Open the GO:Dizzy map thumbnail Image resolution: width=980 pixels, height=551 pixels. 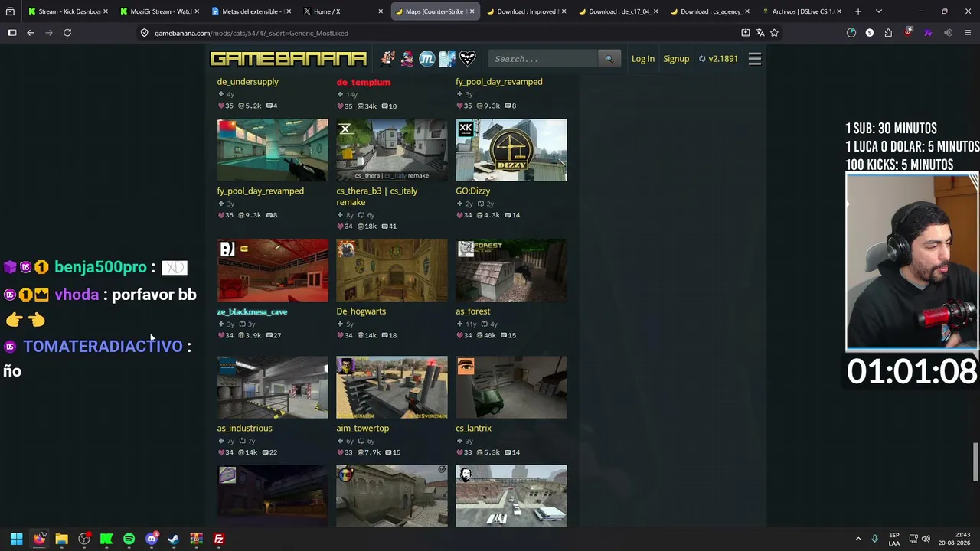tap(511, 150)
